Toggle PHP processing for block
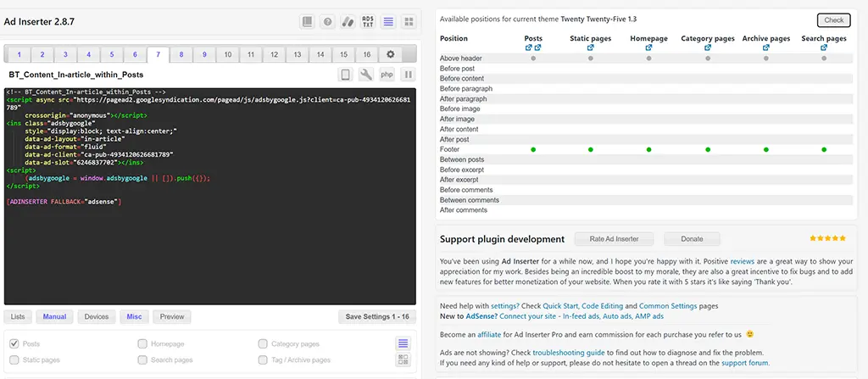 coord(387,75)
